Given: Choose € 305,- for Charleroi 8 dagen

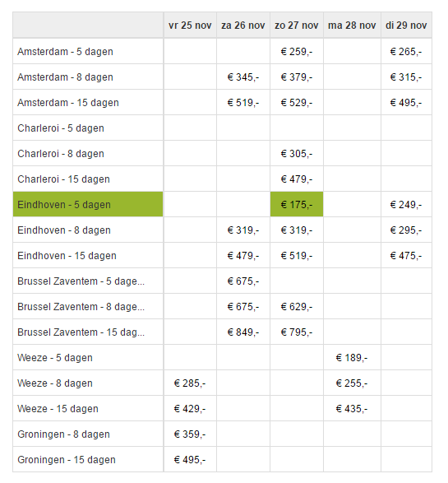Looking at the screenshot, I should [297, 153].
